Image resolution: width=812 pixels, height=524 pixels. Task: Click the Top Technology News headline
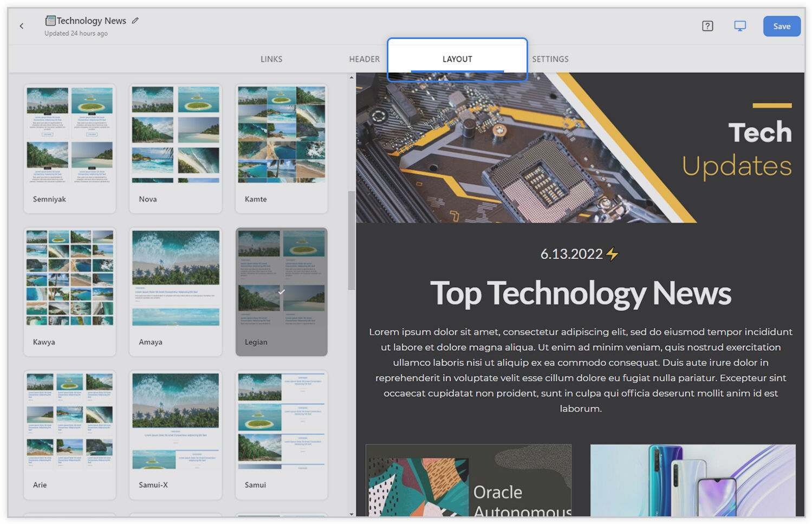(x=581, y=293)
